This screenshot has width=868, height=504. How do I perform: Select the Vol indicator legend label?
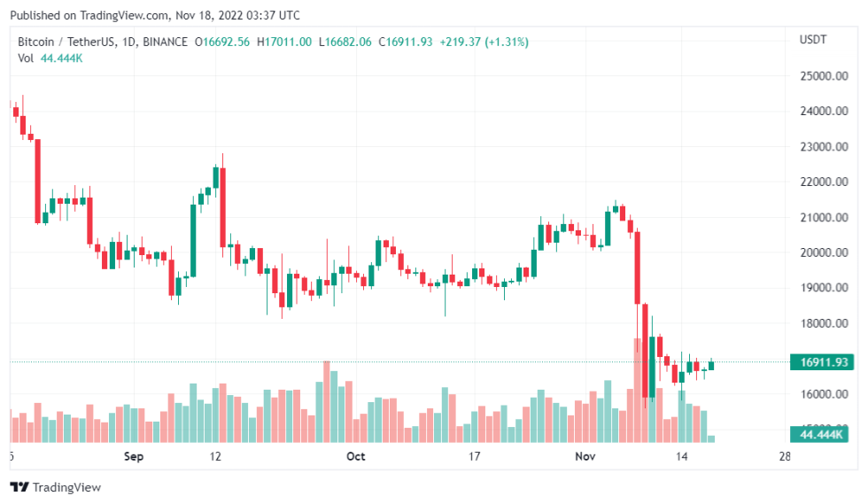pyautogui.click(x=27, y=58)
